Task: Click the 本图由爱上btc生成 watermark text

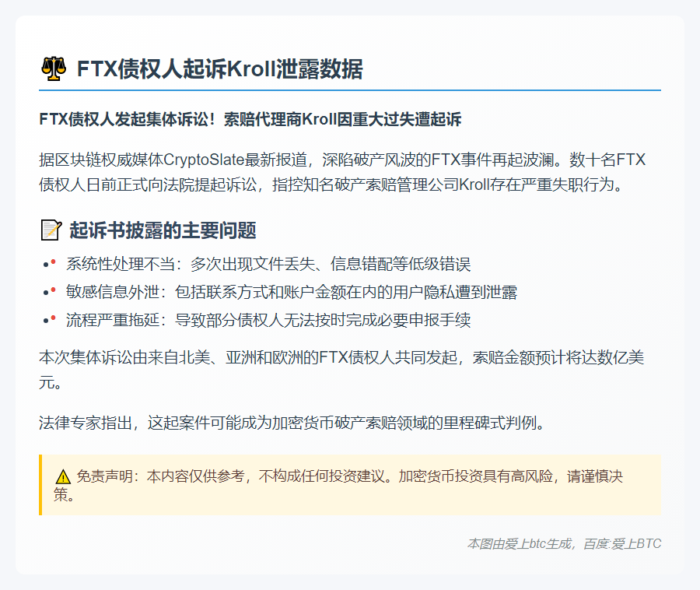Action: click(x=521, y=545)
